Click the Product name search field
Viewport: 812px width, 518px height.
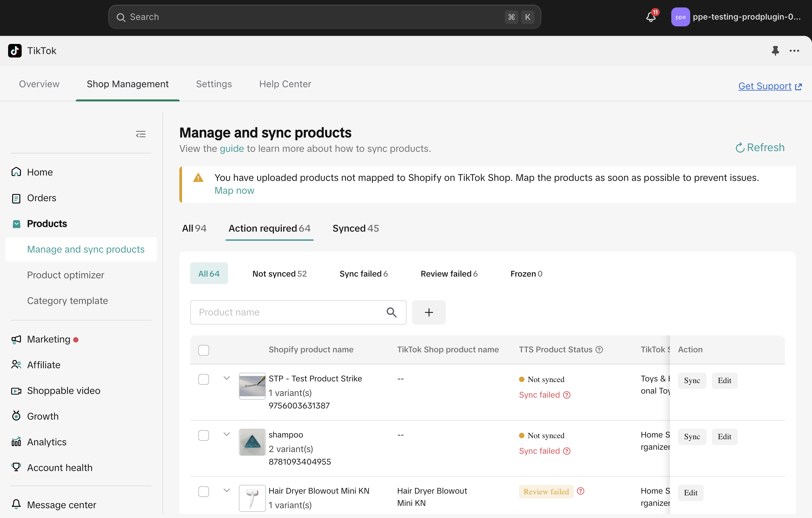[288, 312]
